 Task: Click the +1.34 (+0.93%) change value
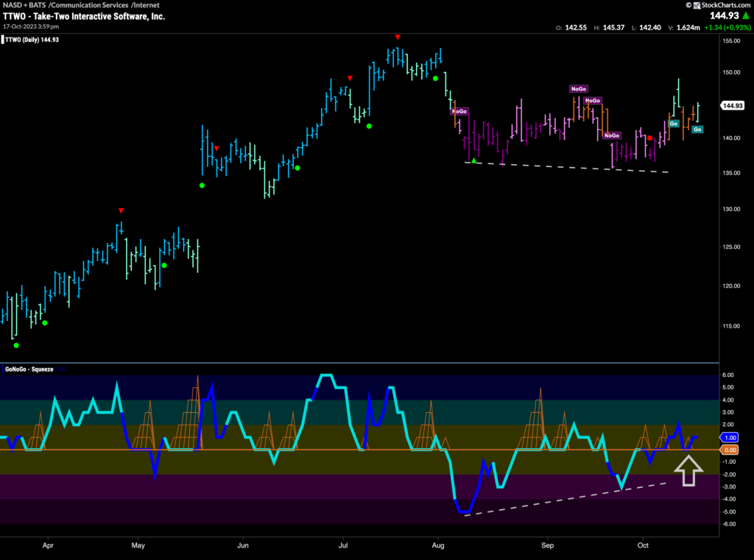click(722, 28)
